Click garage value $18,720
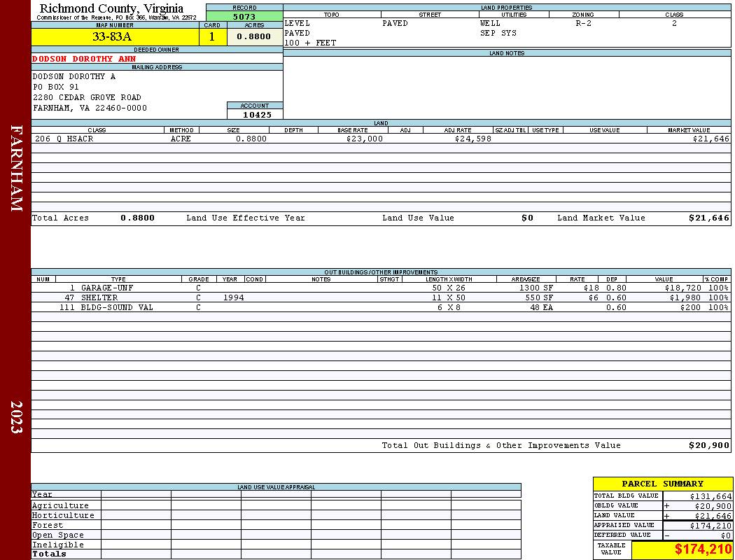735x560 pixels. tap(683, 288)
